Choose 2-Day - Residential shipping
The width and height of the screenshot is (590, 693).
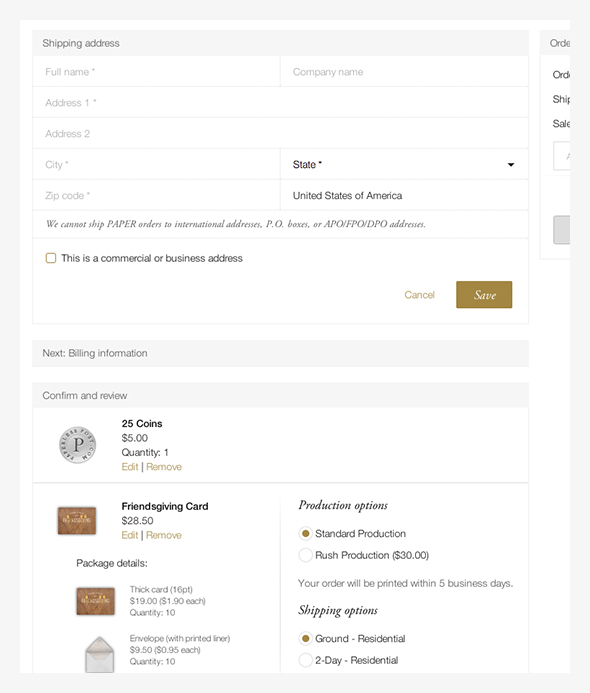pos(305,660)
